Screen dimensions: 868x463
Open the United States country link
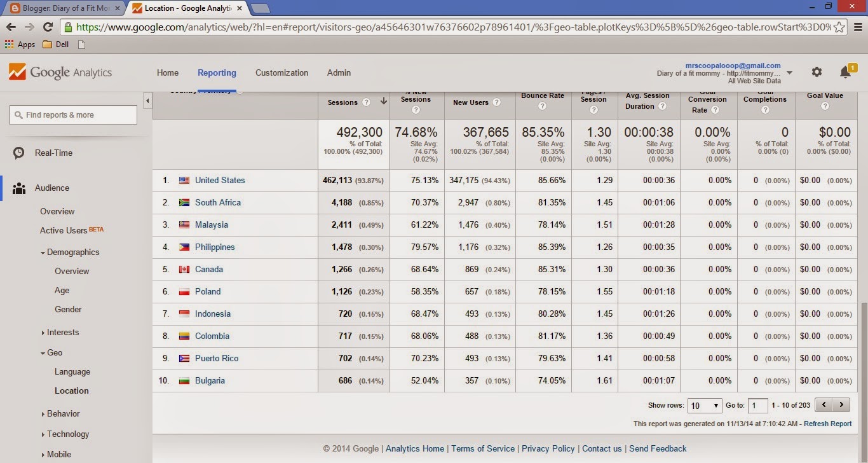(220, 180)
